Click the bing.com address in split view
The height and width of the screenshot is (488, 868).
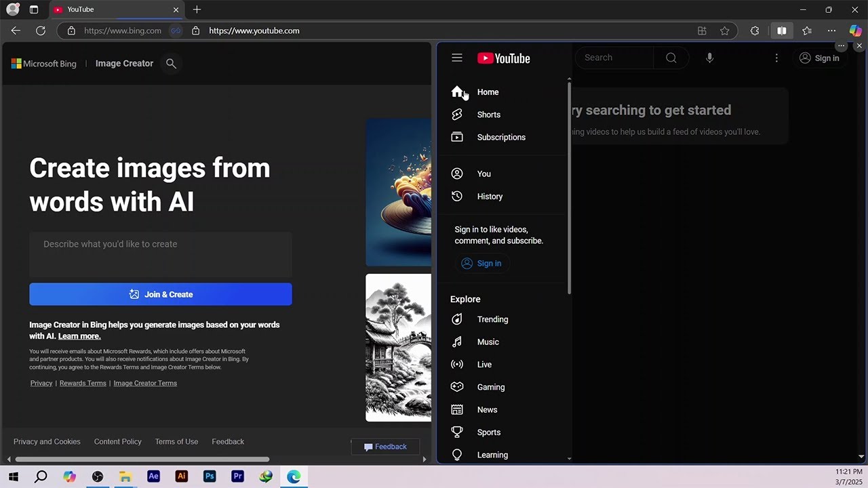pos(123,30)
